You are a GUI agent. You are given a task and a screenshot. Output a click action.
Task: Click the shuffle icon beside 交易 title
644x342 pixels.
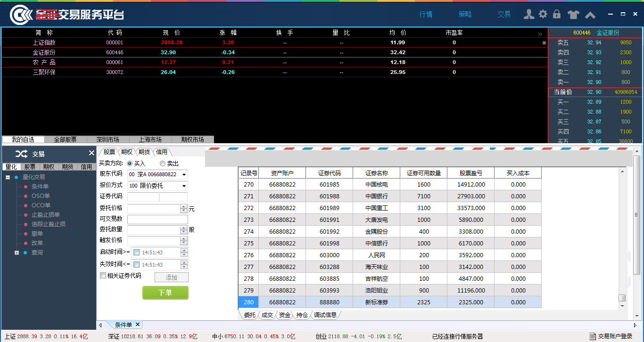pyautogui.click(x=21, y=154)
